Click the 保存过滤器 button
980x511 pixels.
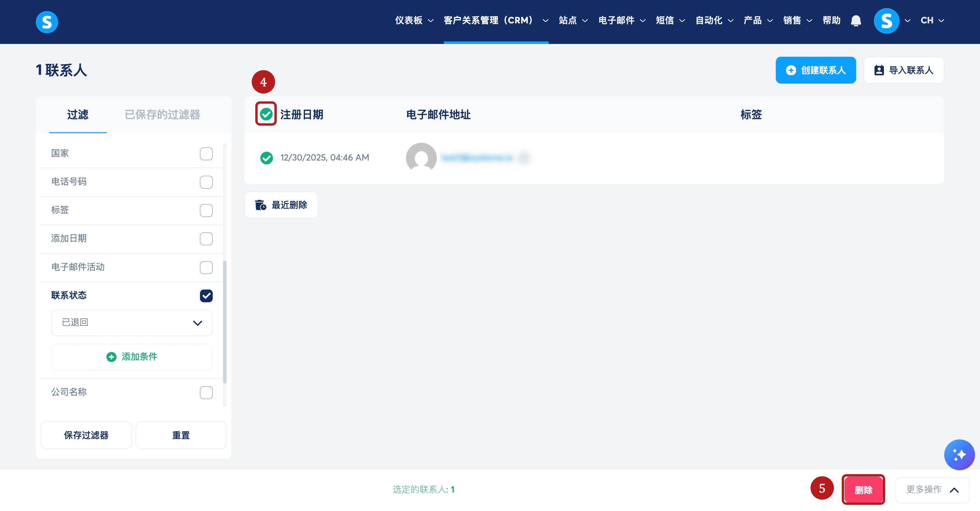point(86,435)
